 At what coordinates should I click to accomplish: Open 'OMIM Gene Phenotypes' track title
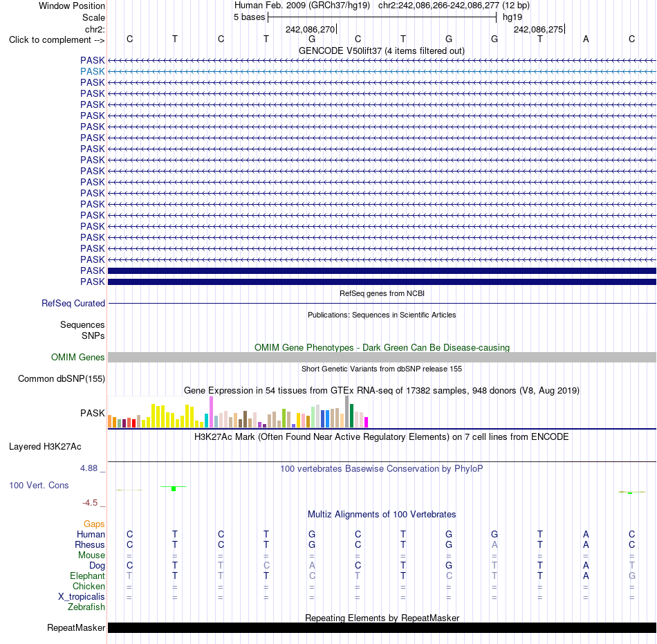click(382, 347)
